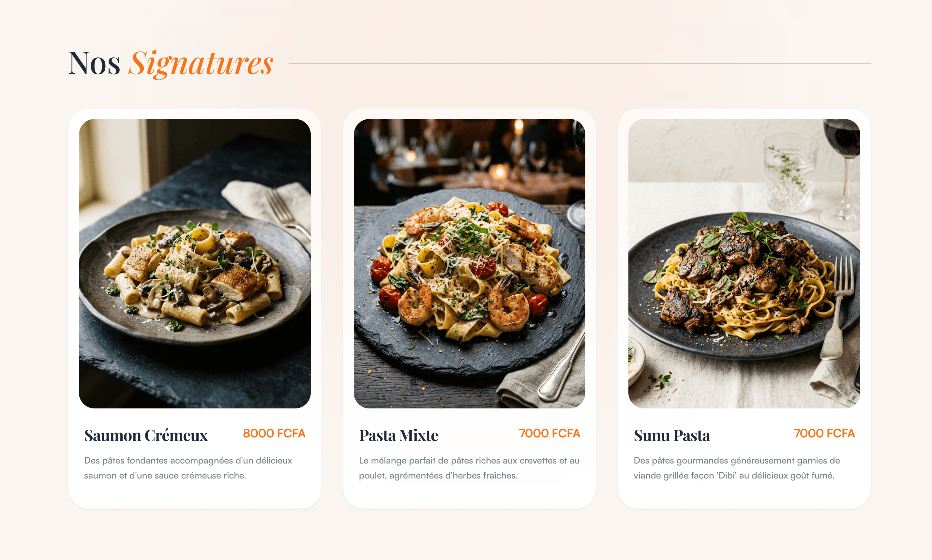The width and height of the screenshot is (932, 560).
Task: Select the 8000 FCFA price label
Action: click(x=274, y=433)
